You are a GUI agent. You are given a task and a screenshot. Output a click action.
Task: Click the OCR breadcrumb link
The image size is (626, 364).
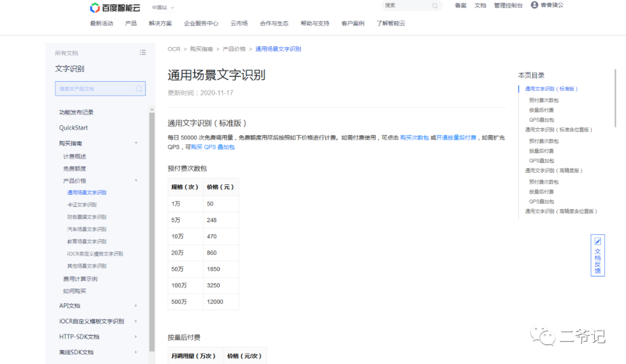[x=174, y=49]
